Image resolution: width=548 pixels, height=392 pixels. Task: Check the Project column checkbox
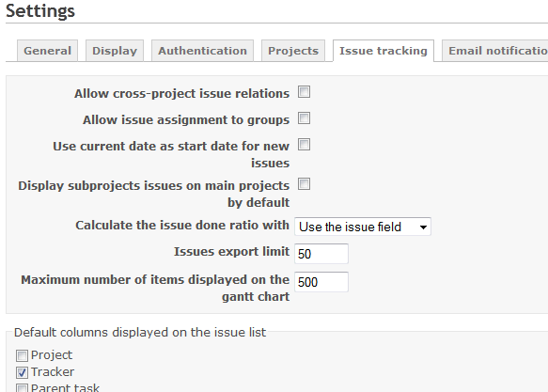click(x=22, y=356)
